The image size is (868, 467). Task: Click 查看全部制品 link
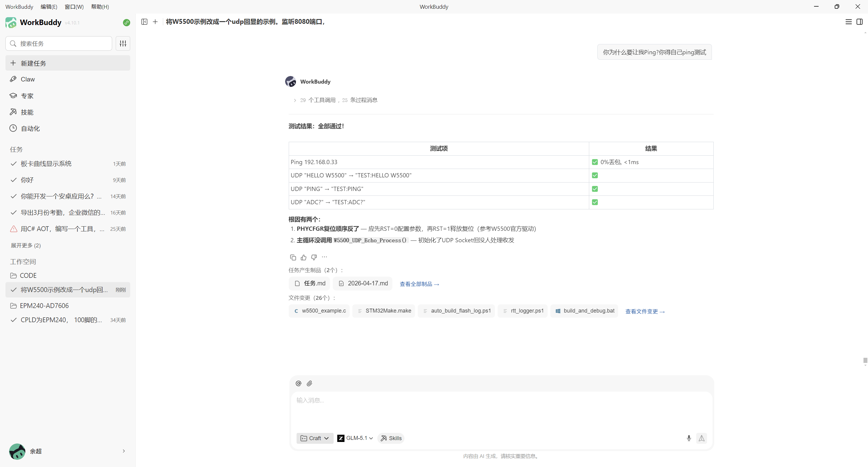(419, 284)
